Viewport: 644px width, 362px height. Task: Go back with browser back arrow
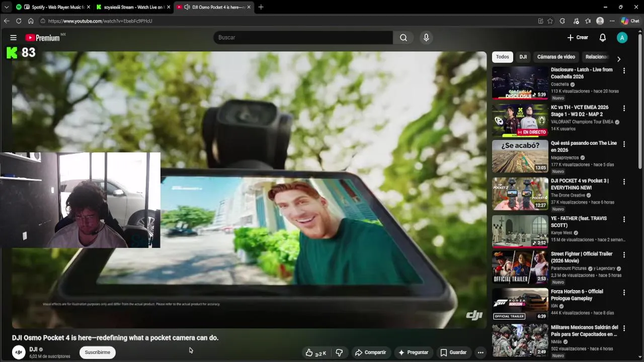click(x=7, y=21)
